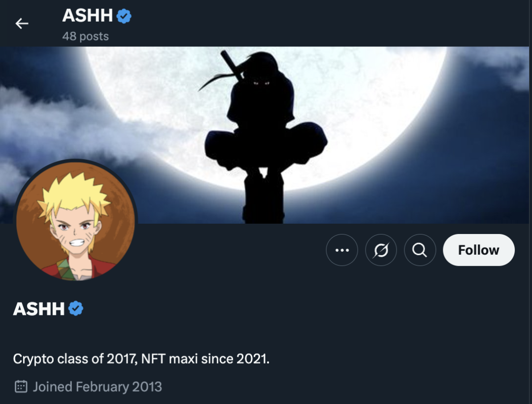Click NFT maxi text in the bio
Viewport: 532px width, 404px height.
(x=169, y=359)
